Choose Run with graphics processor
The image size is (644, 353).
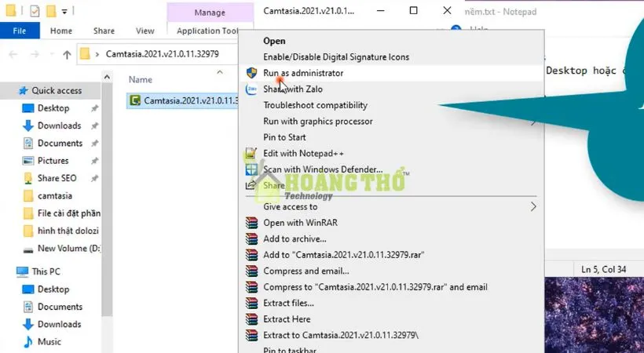pyautogui.click(x=318, y=122)
